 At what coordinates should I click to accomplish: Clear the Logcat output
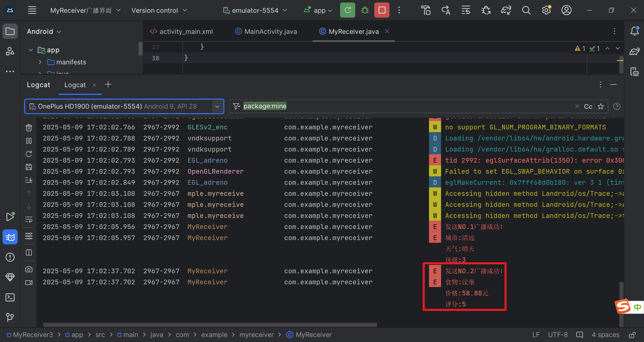pyautogui.click(x=29, y=127)
